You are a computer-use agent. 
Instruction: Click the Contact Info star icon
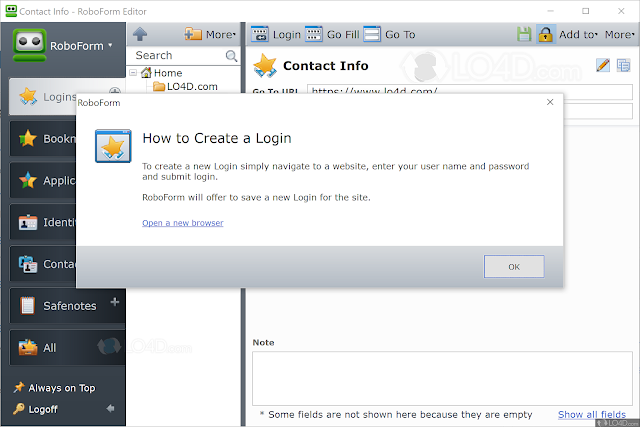click(265, 65)
